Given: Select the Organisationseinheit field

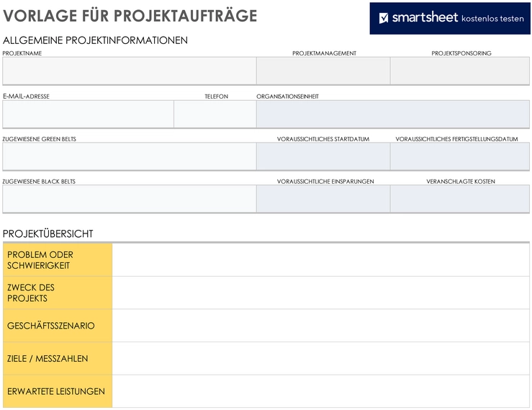Looking at the screenshot, I should (x=393, y=114).
